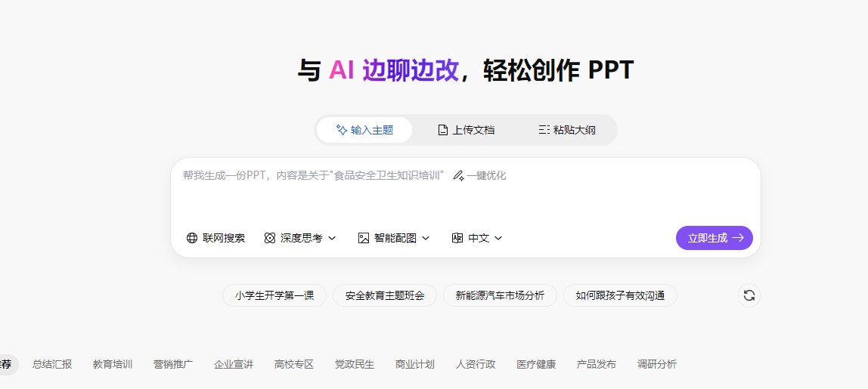Click the 立即生成 button
Screen dimensions: 868x389
point(714,238)
